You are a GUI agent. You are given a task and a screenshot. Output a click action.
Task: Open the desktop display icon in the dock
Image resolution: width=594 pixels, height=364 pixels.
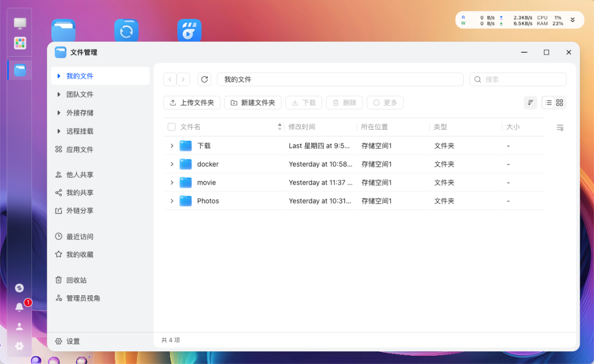(20, 23)
